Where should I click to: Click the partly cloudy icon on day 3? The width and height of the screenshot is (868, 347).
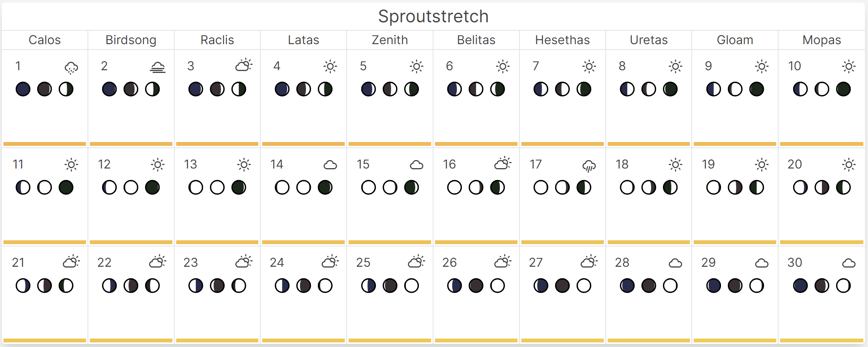pos(244,65)
